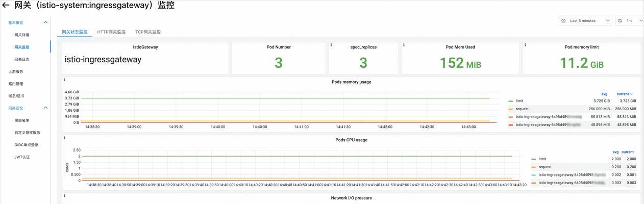Image resolution: width=644 pixels, height=204 pixels.
Task: Sort CPU legend by current column
Action: tap(628, 152)
